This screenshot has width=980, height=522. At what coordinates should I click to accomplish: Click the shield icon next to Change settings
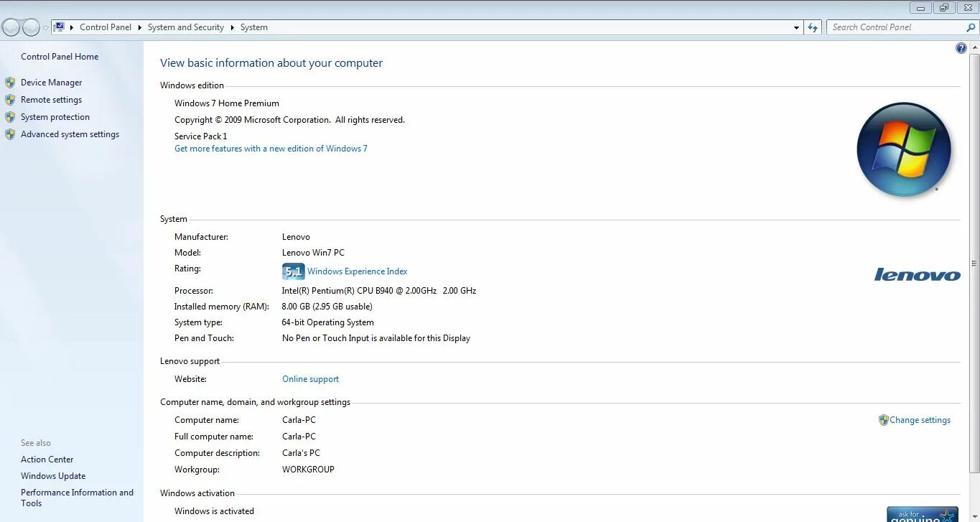pyautogui.click(x=883, y=419)
